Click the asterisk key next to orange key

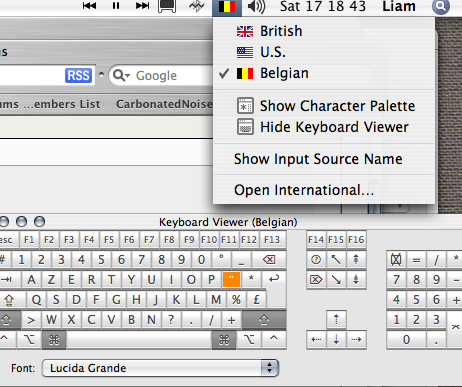[x=251, y=279]
